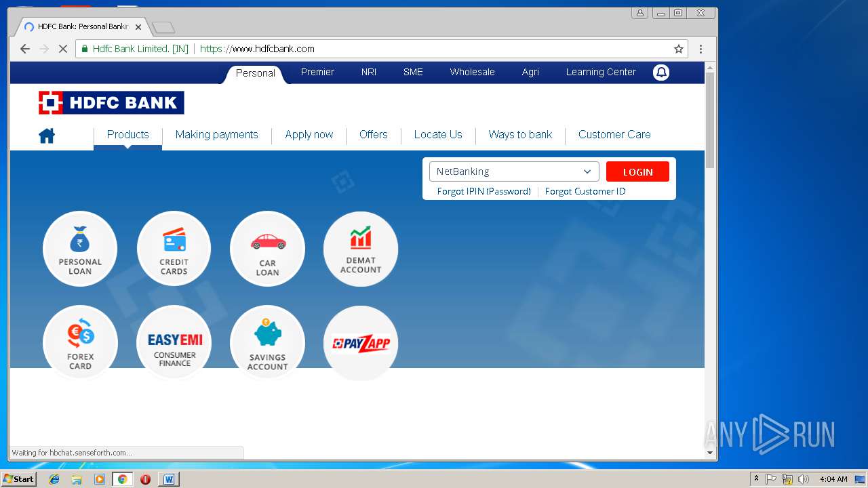Expand the NetBanking login dropdown
Viewport: 868px width, 488px height.
tap(514, 171)
